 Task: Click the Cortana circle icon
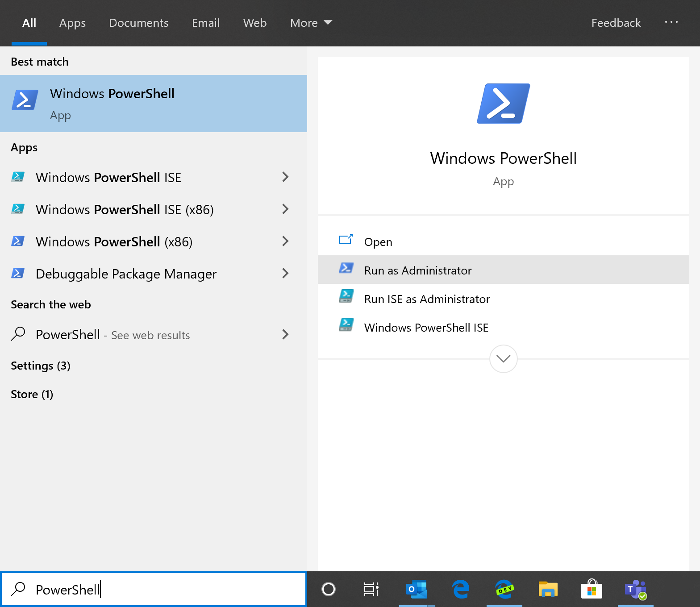pyautogui.click(x=329, y=590)
